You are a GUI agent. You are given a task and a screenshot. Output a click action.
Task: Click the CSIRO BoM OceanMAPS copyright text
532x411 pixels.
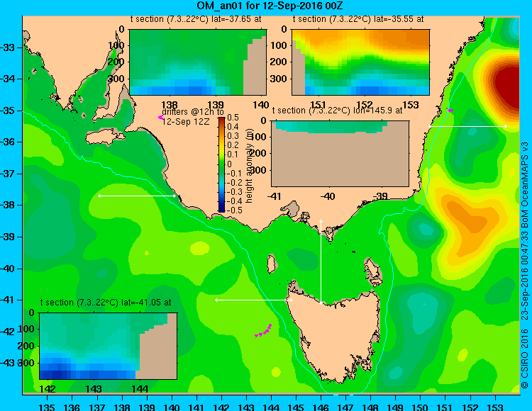525,264
